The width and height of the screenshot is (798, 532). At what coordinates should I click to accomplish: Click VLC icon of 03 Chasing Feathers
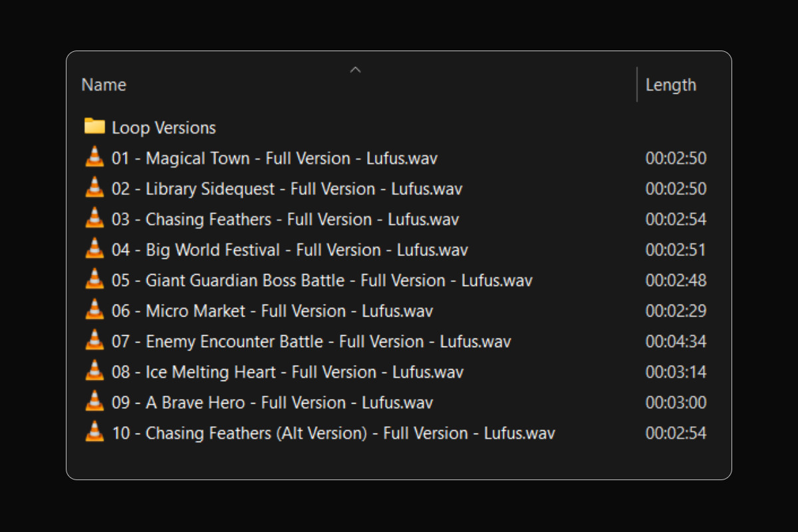coord(95,219)
